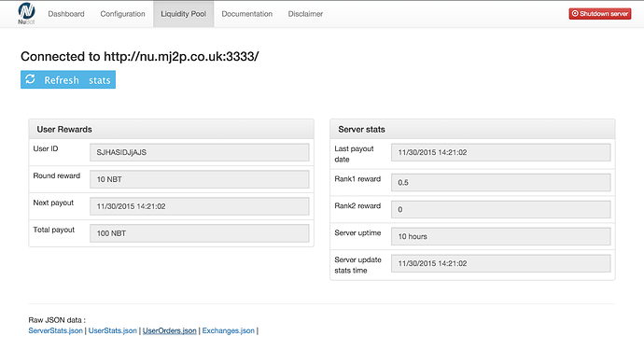The image size is (644, 364).
Task: Click the User ID field SJHASIDJjAJS
Action: [200, 152]
